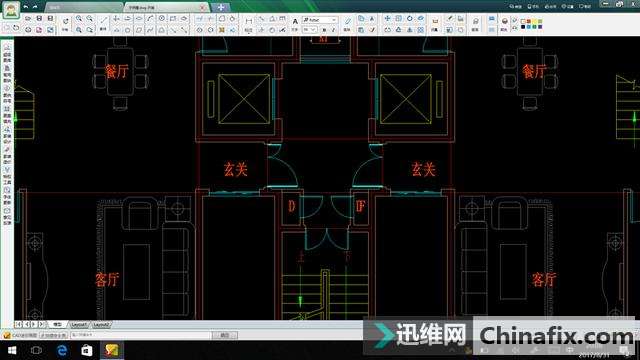Click the measure ruler icon
Image resolution: width=640 pixels, height=360 pixels.
(x=435, y=20)
